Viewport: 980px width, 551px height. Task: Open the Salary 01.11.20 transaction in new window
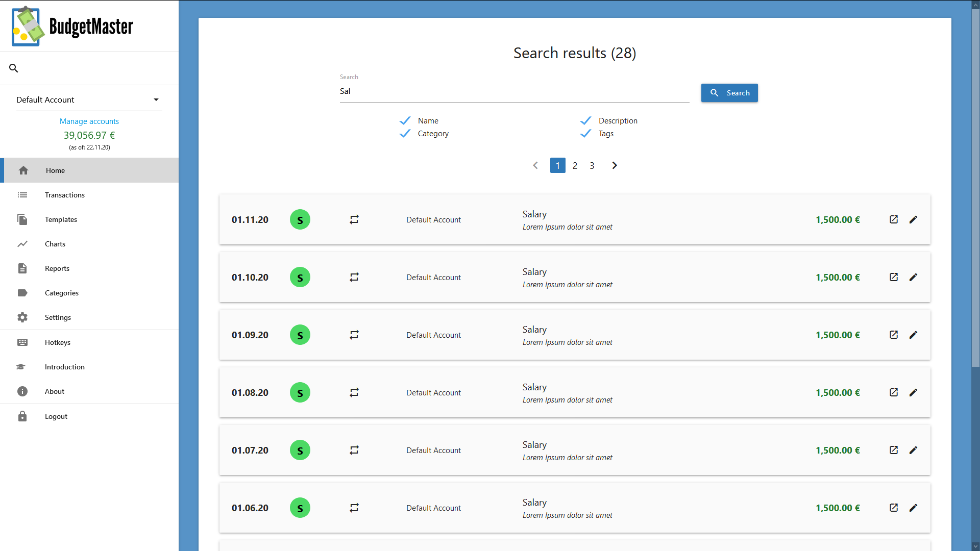(894, 219)
